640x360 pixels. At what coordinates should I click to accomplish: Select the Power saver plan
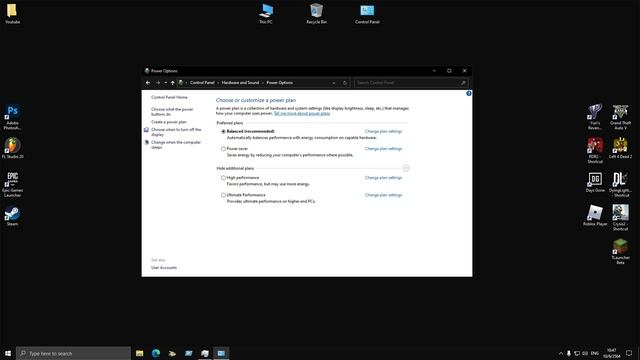(223, 149)
